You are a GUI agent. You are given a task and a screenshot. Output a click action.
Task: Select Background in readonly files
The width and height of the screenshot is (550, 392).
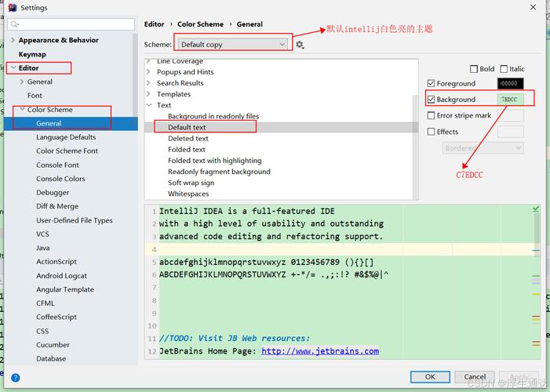coord(213,116)
